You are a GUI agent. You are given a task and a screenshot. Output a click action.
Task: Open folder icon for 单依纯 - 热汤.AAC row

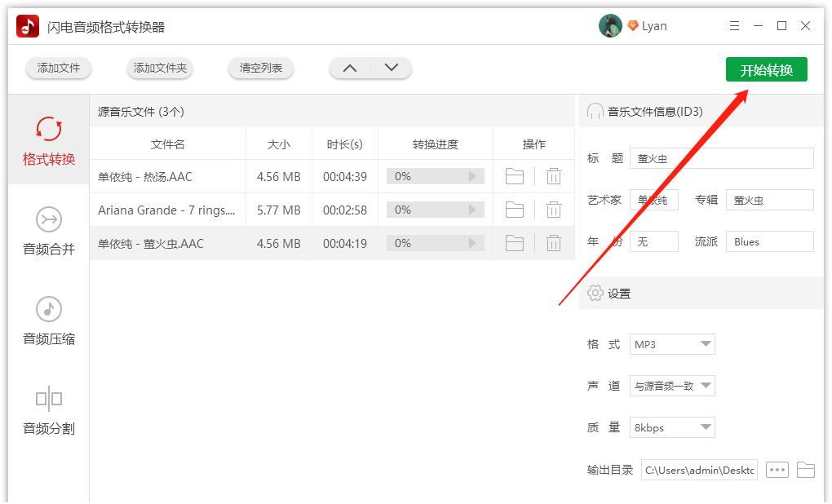515,176
